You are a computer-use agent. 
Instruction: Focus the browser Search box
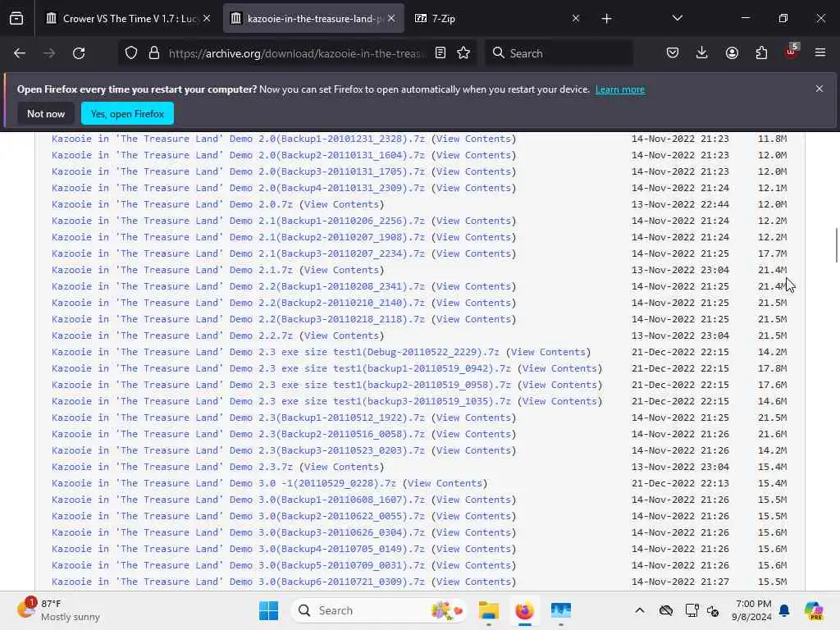tap(558, 53)
